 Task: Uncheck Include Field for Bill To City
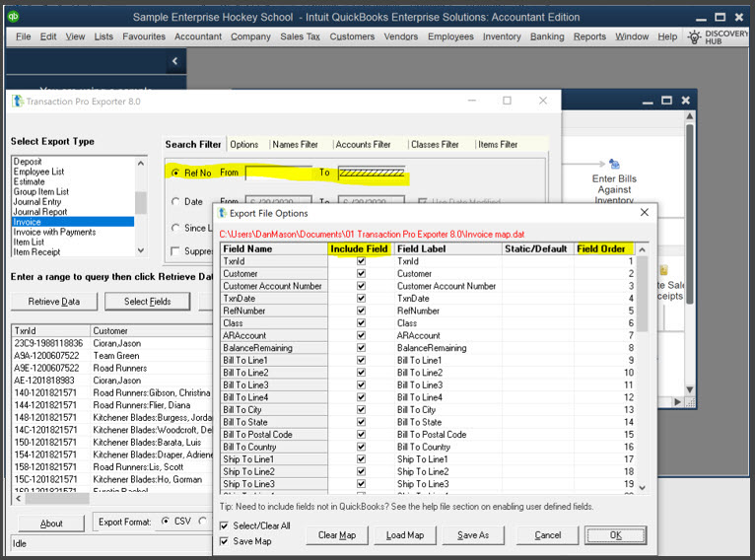(361, 410)
